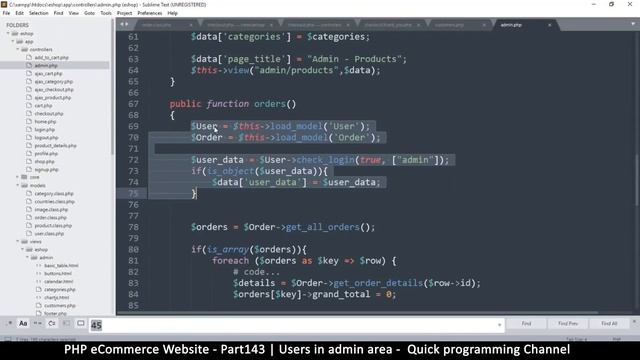Toggle regular expression search in find bar
Screen dimensions: 640x360
coord(9,324)
